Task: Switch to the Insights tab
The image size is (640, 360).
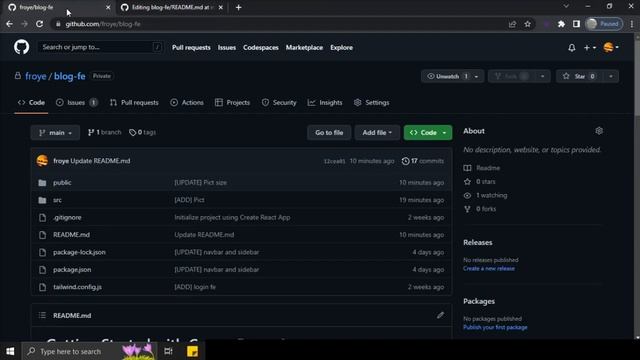Action: (325, 102)
